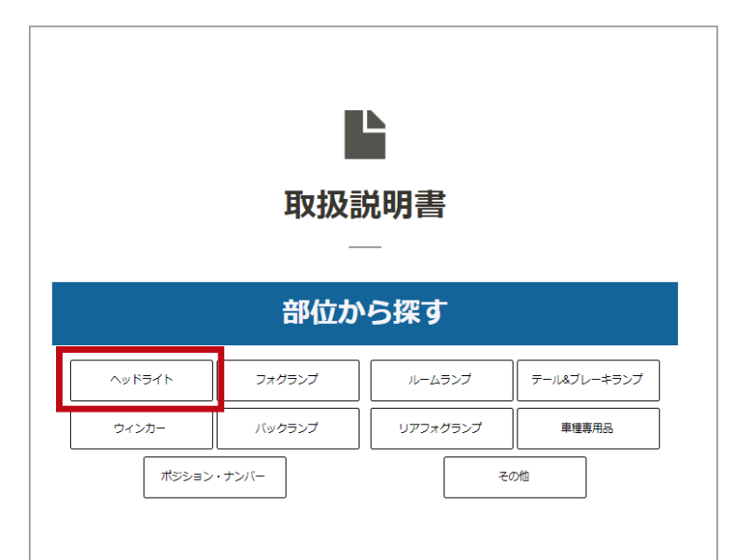Go to headlight manuals in red-highlighted box
747x560 pixels.
(141, 380)
